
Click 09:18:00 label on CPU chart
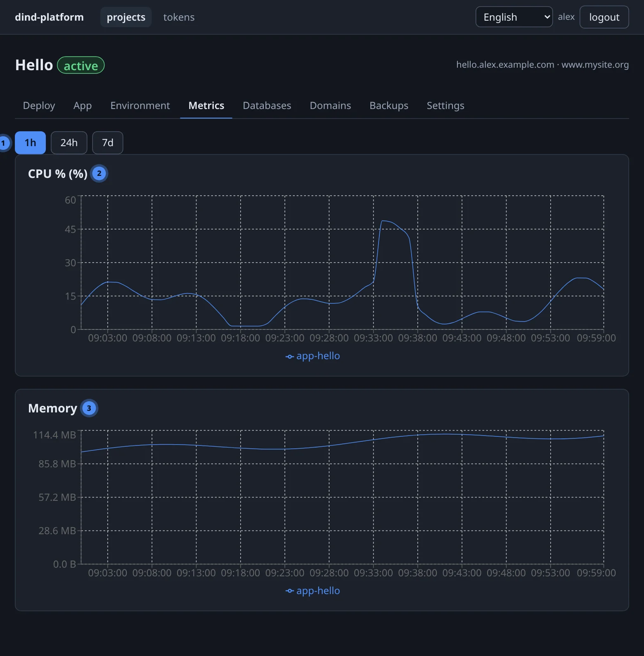click(240, 338)
